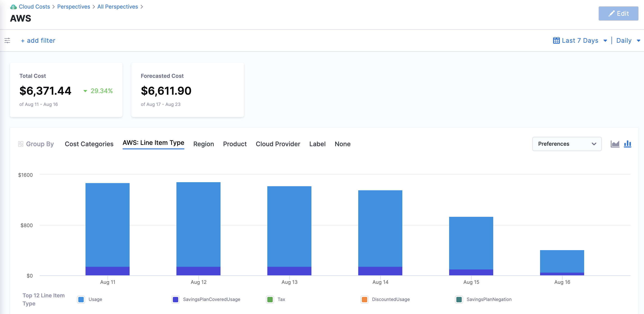
Task: Click 'of Aug 17 - Aug 23' text
Action: click(160, 104)
